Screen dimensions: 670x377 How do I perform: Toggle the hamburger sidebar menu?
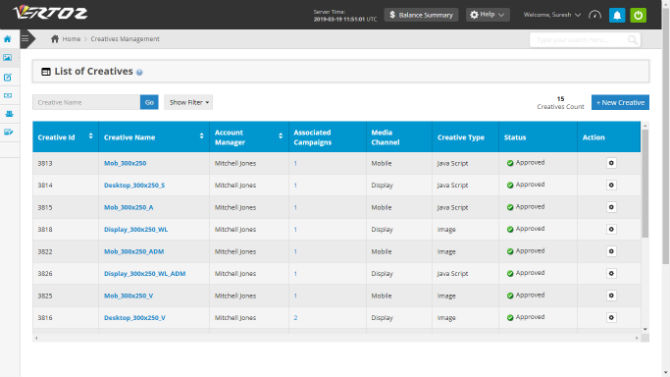click(26, 39)
